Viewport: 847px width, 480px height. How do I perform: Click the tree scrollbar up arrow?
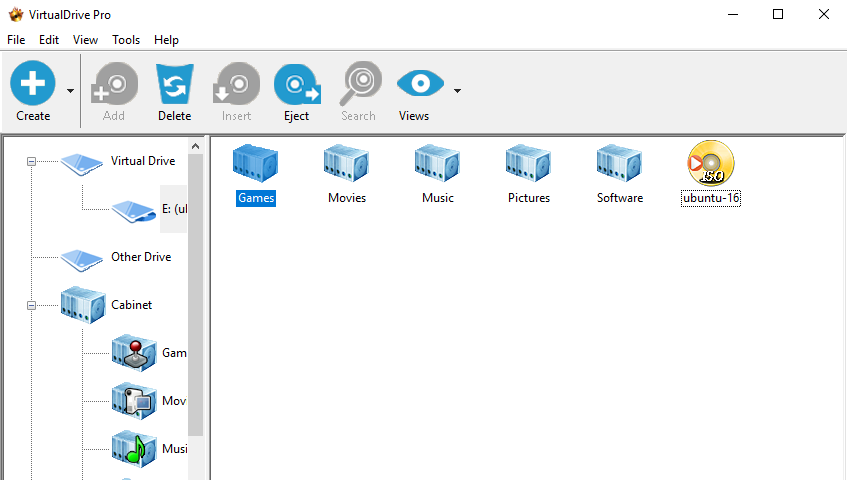click(x=196, y=146)
